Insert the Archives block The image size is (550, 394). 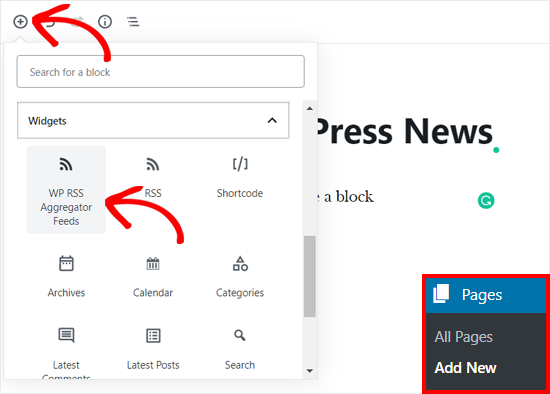[66, 276]
